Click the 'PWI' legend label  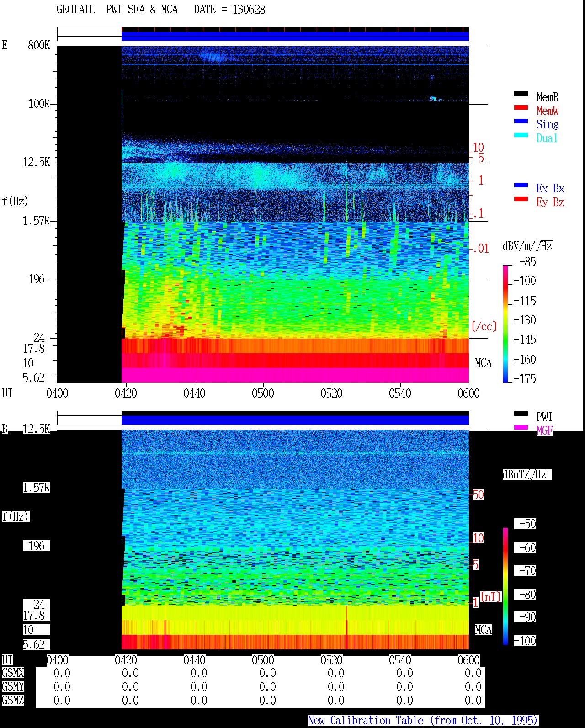click(x=544, y=417)
